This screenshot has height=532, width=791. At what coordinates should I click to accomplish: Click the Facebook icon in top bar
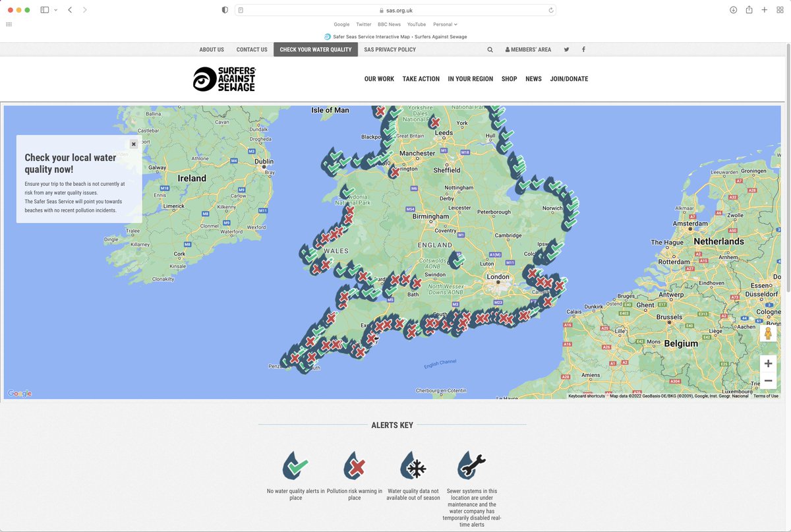pyautogui.click(x=583, y=49)
